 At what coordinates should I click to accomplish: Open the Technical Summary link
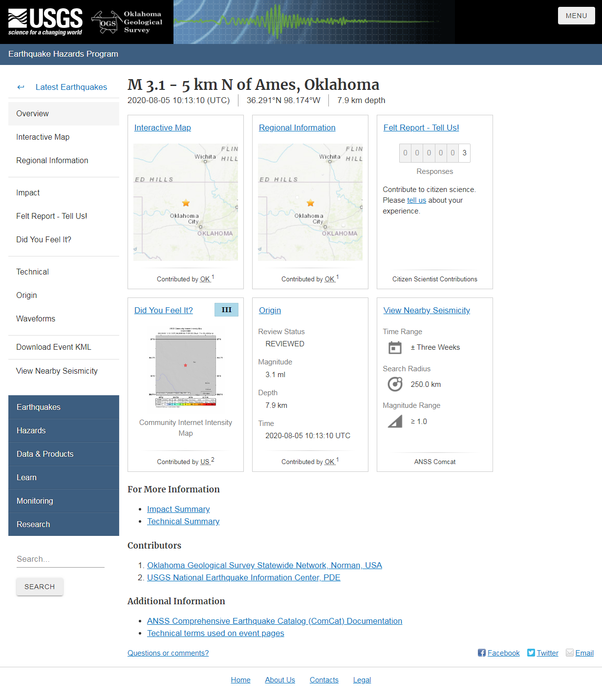183,521
